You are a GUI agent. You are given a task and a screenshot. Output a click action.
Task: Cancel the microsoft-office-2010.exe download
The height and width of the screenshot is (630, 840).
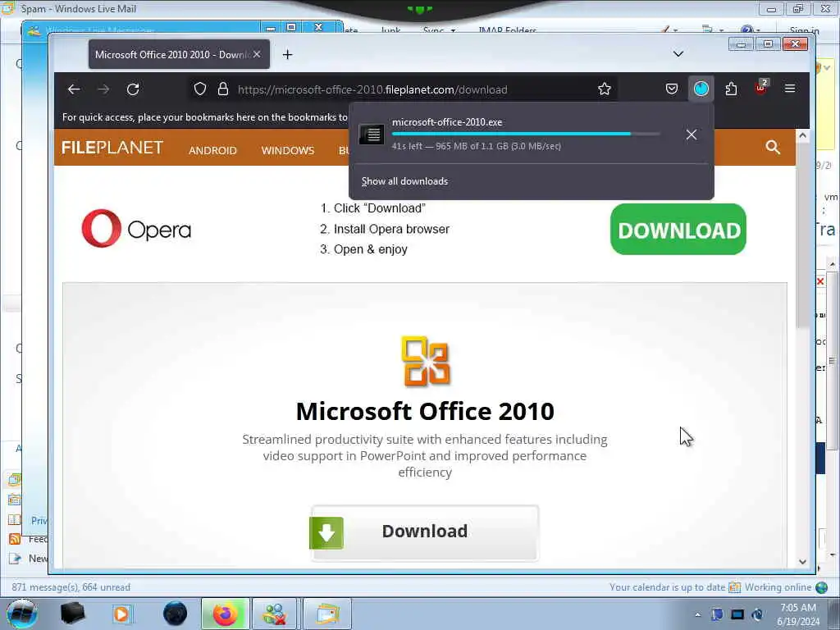click(x=691, y=135)
